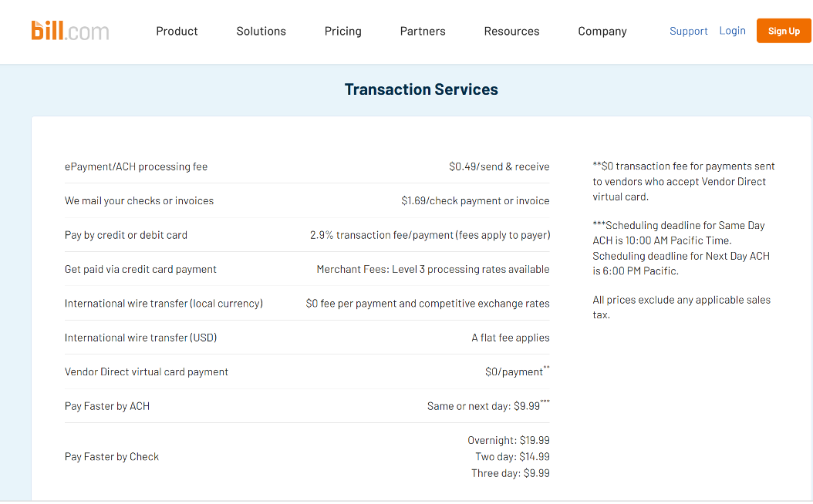Click the Pay by credit or debit card row

tap(126, 235)
